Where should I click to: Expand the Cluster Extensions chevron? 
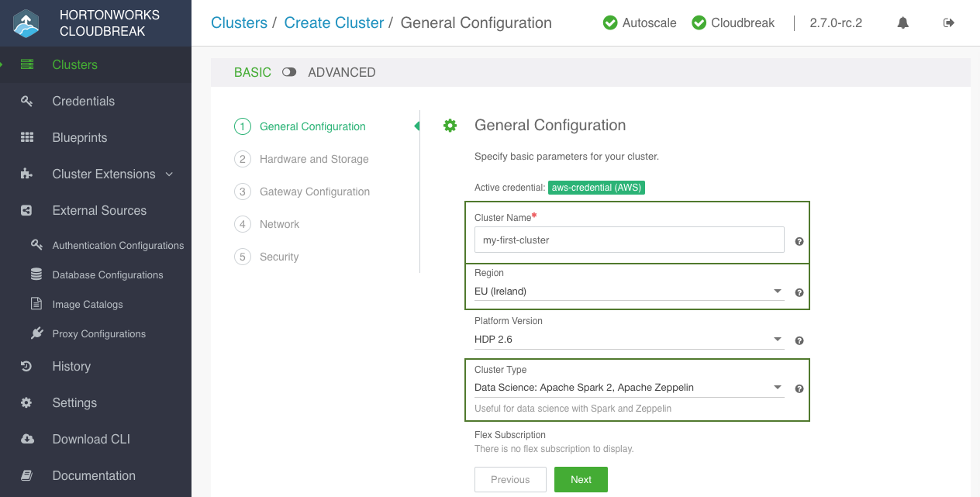[x=169, y=174]
